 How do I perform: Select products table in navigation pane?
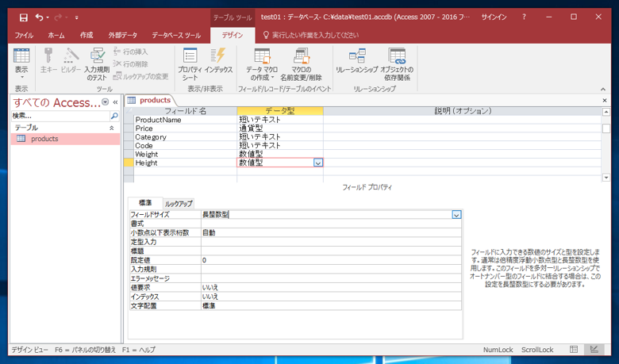coord(66,139)
